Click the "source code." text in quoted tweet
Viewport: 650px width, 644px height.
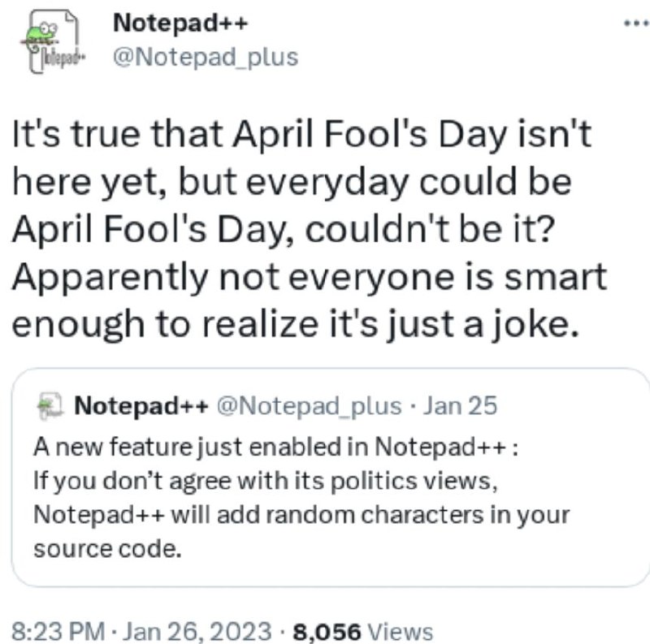click(x=105, y=548)
